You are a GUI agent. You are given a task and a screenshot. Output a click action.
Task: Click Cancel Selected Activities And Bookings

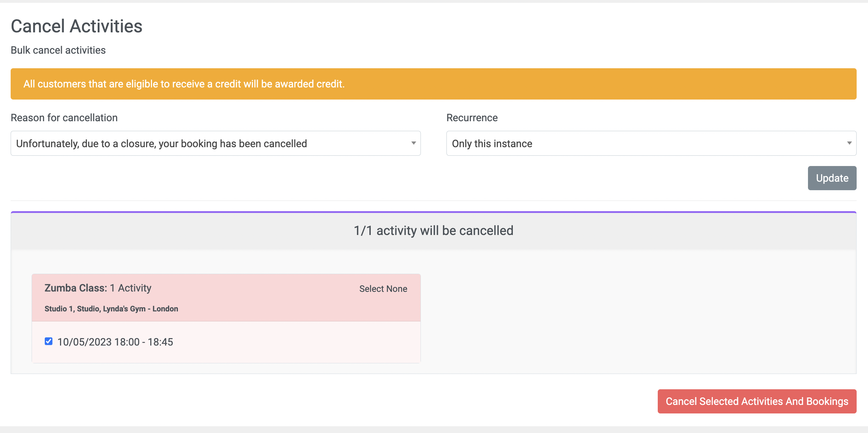point(757,401)
